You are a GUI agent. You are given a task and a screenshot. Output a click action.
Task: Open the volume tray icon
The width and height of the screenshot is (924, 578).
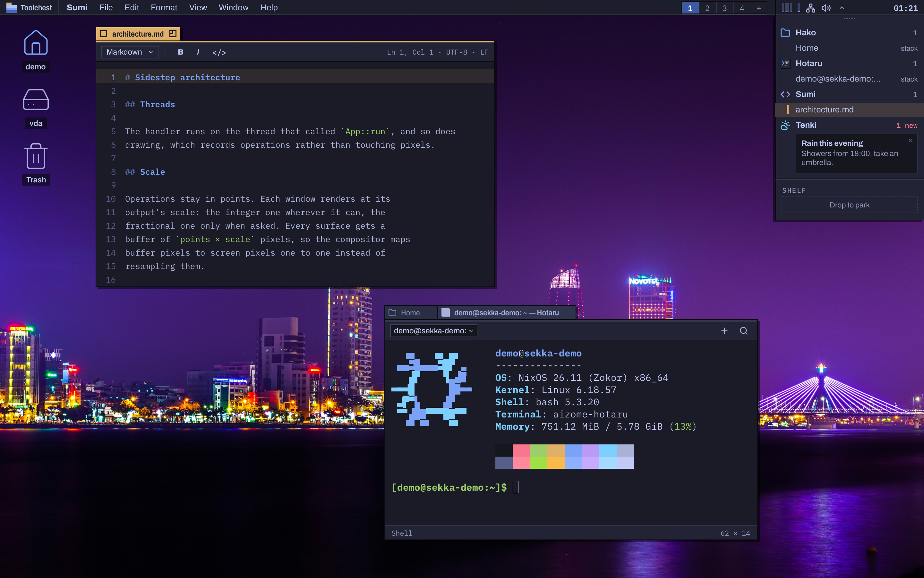(826, 8)
